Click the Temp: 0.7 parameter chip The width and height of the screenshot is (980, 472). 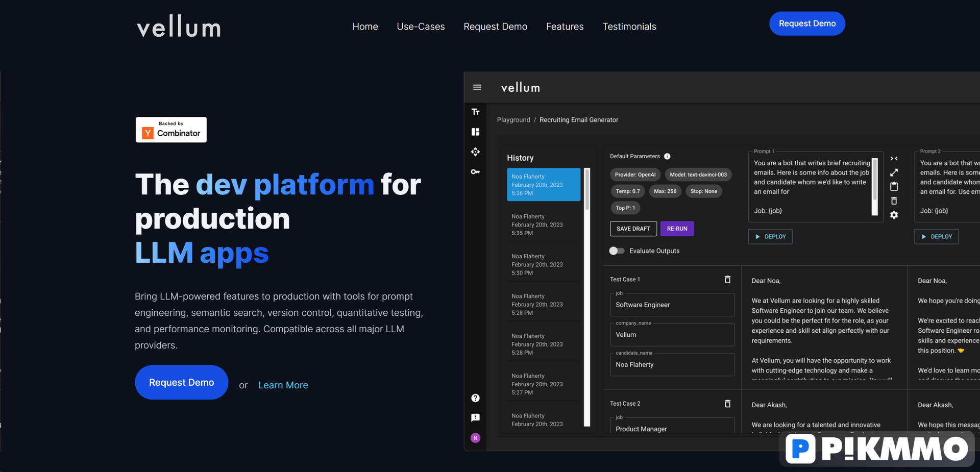click(627, 191)
